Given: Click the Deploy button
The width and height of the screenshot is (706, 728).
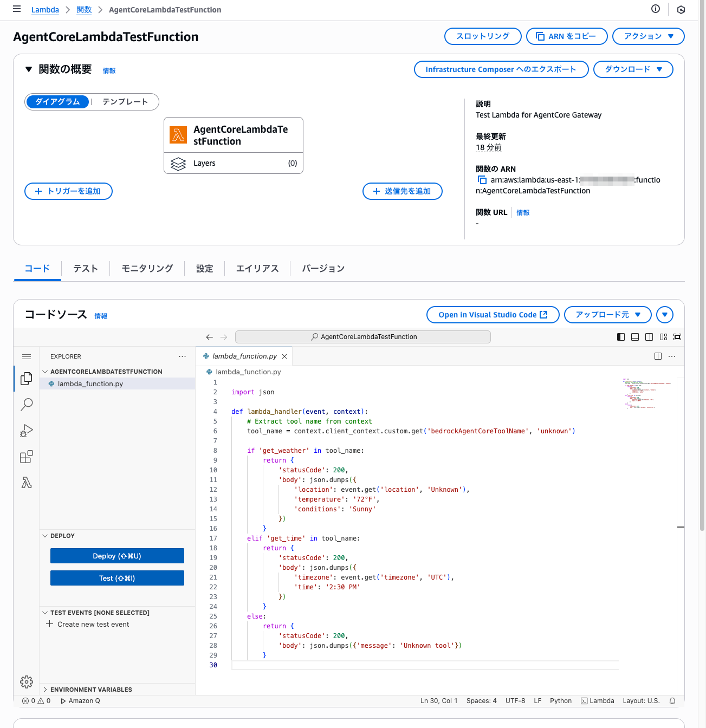Looking at the screenshot, I should pyautogui.click(x=117, y=556).
